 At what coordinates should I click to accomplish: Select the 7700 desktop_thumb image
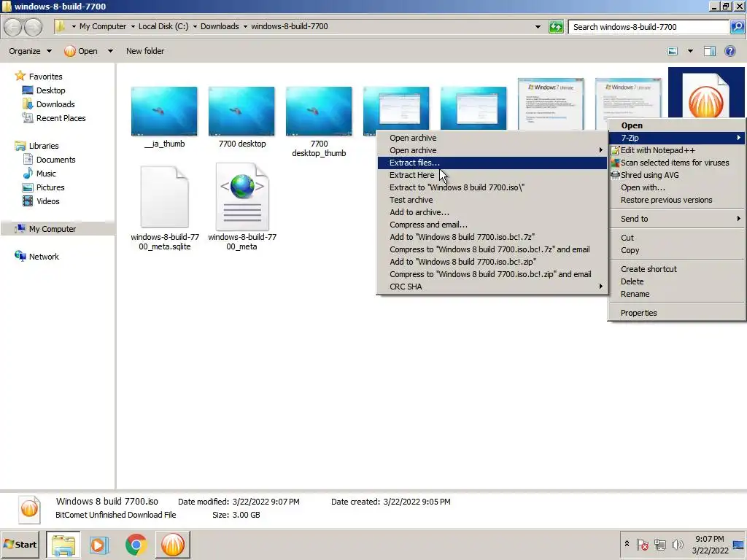[319, 111]
